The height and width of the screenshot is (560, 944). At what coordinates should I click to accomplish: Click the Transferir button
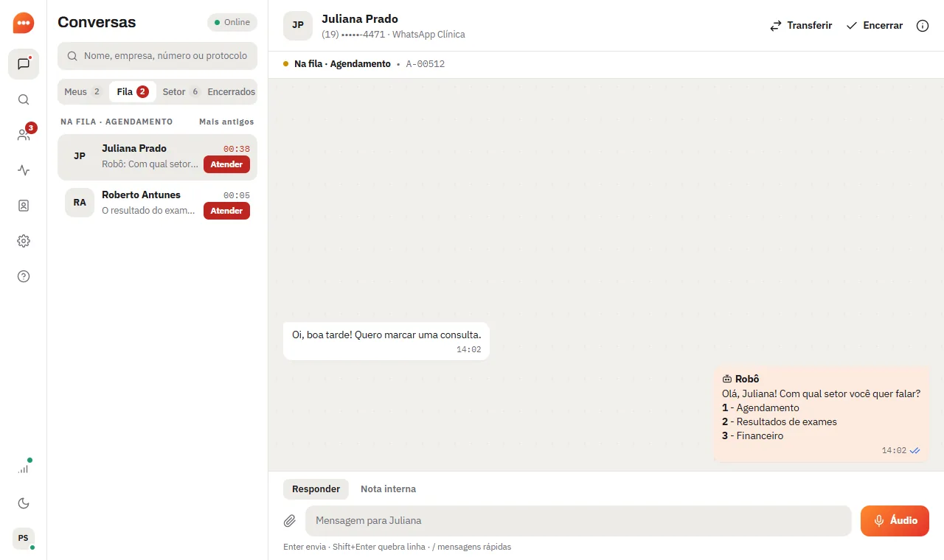coord(801,26)
